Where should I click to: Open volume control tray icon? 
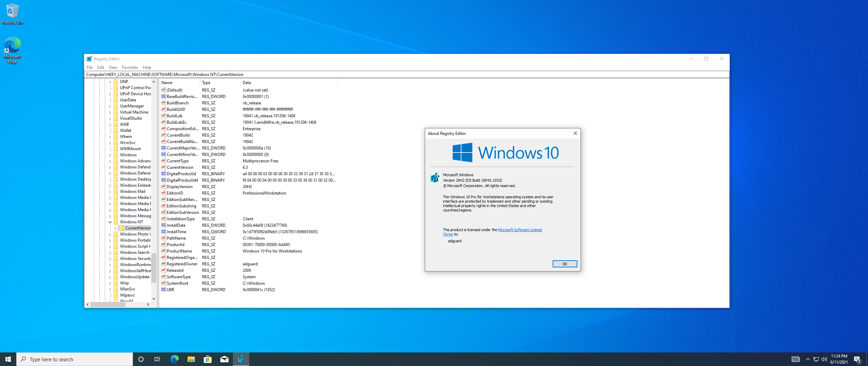(824, 359)
